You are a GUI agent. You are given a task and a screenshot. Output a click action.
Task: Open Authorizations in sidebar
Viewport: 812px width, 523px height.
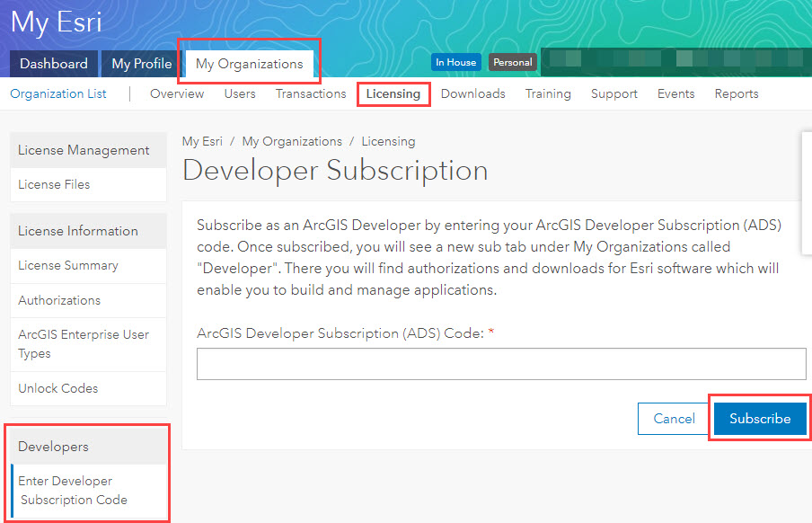click(x=88, y=300)
